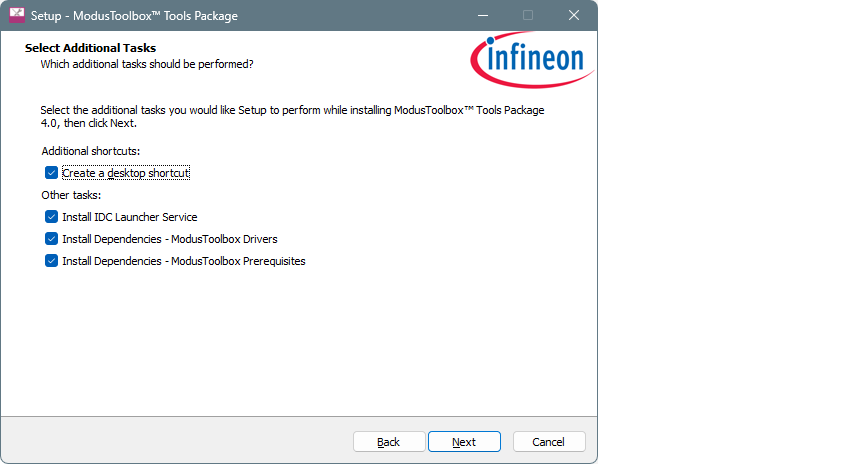Uncheck the Create a desktop shortcut checkbox
The height and width of the screenshot is (464, 850).
(x=51, y=173)
